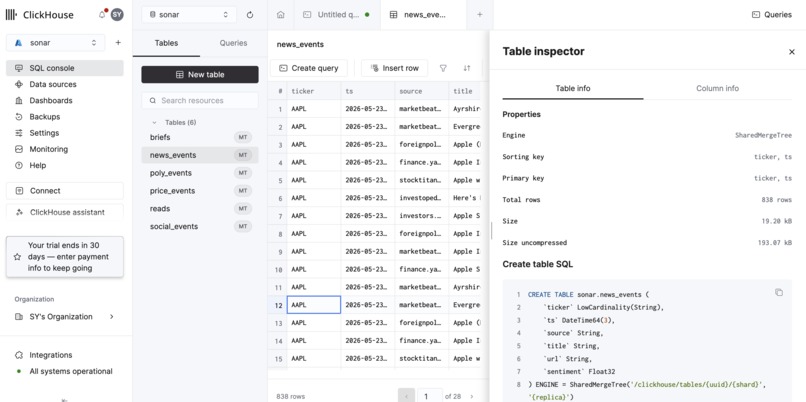The height and width of the screenshot is (402, 806).
Task: Add a new tab with plus
Action: 480,15
